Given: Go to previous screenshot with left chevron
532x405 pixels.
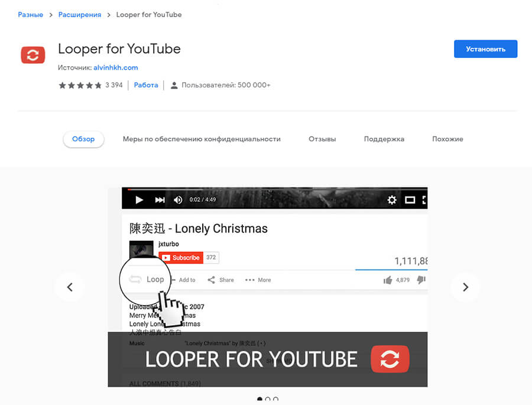Looking at the screenshot, I should 70,287.
